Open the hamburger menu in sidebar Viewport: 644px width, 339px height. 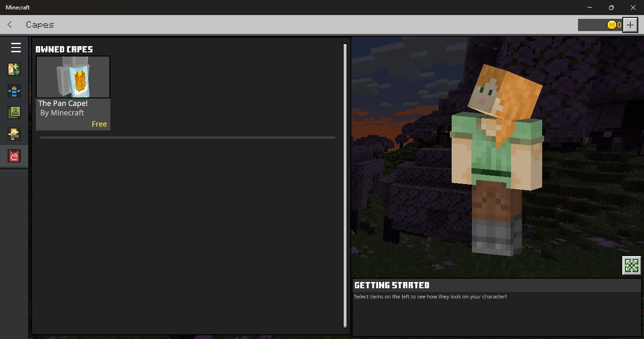(x=16, y=48)
